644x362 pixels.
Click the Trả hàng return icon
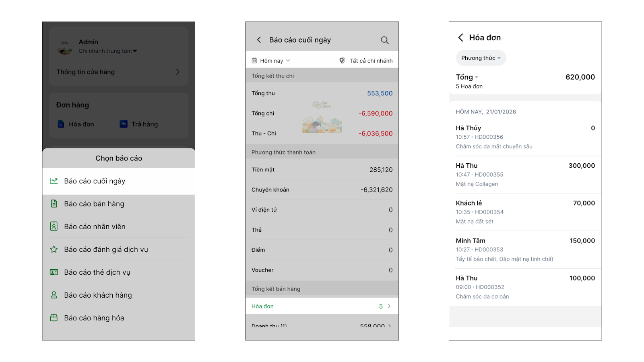pos(124,124)
